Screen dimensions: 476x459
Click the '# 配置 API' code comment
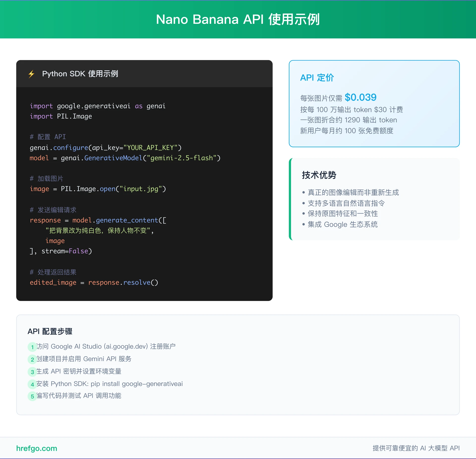tap(48, 137)
